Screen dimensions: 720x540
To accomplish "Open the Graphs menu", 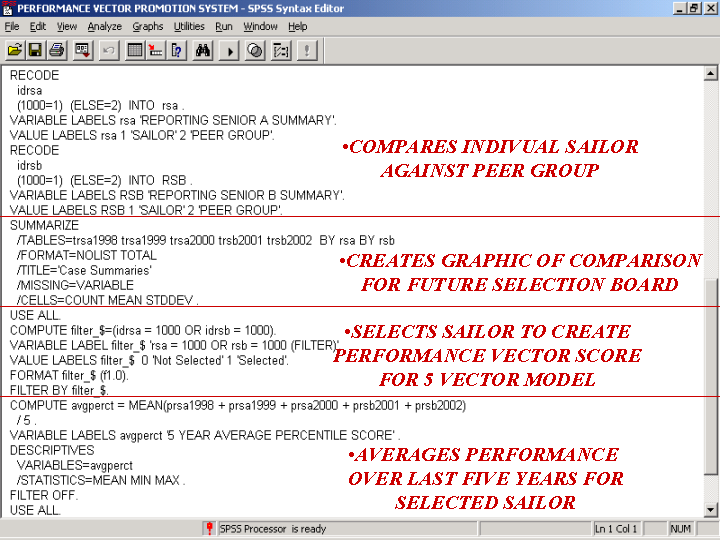I will coord(148,27).
